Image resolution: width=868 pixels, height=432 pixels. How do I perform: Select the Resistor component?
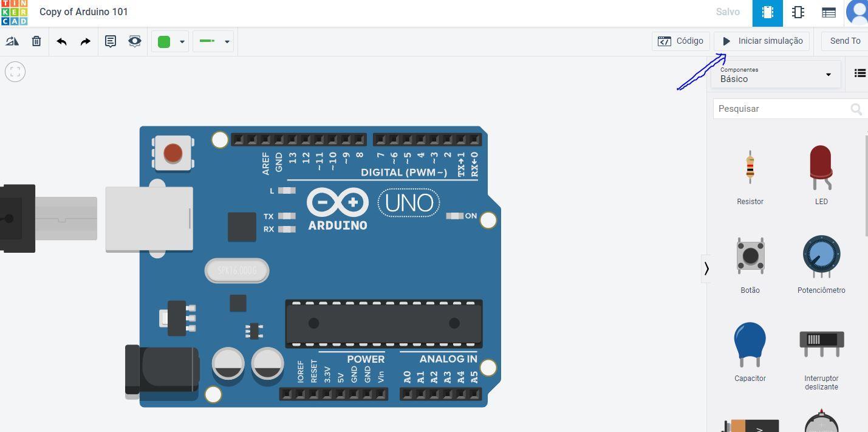click(x=750, y=176)
